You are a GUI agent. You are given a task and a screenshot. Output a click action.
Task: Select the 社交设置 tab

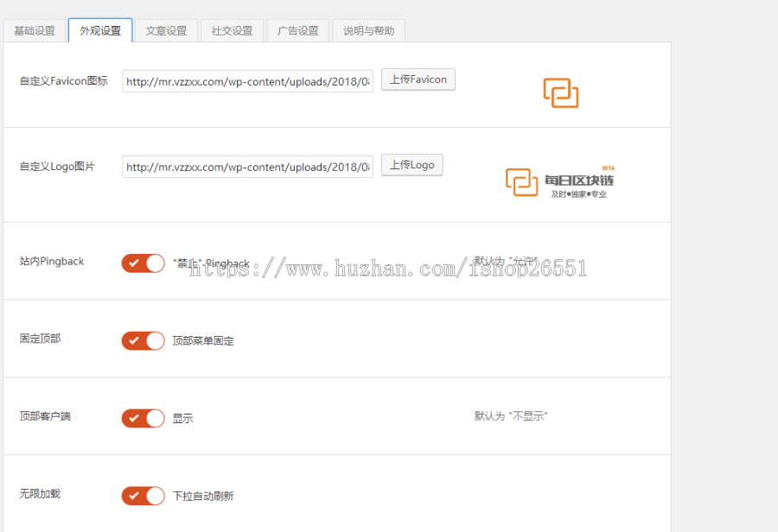tap(232, 29)
